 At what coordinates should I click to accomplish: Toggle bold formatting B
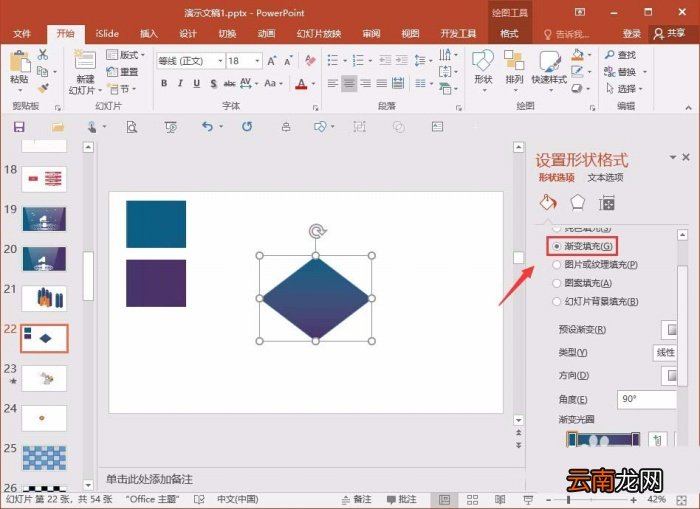[x=164, y=83]
